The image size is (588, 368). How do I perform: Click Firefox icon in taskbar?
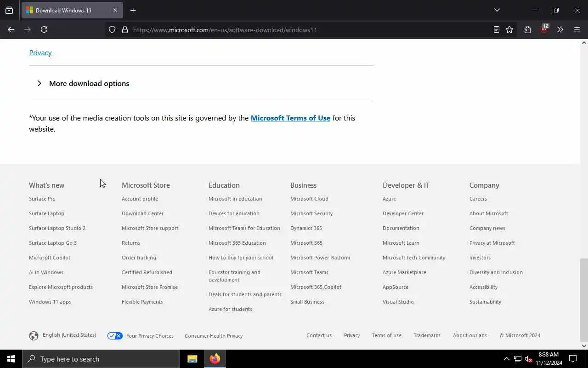(215, 359)
